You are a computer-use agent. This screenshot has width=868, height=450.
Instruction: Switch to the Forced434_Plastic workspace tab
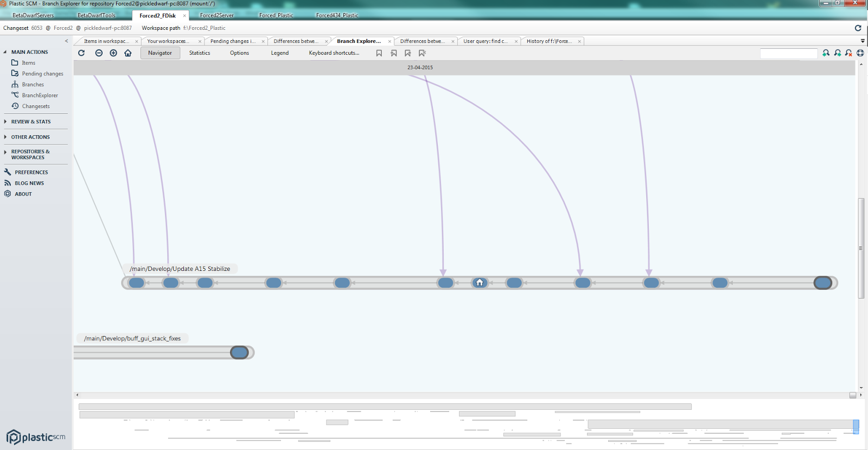pyautogui.click(x=337, y=15)
